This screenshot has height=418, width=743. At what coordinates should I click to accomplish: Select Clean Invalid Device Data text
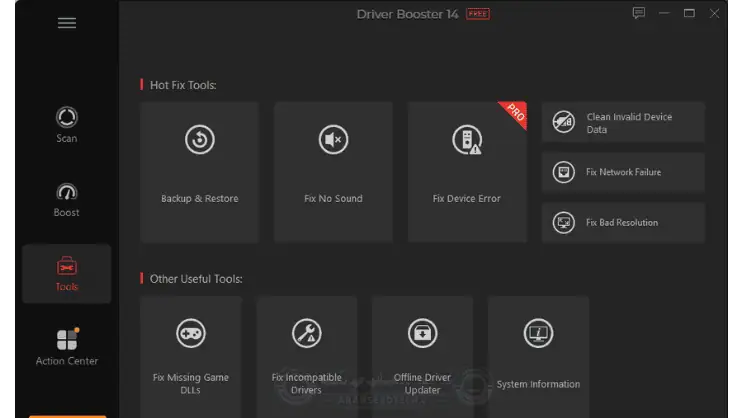click(x=629, y=123)
